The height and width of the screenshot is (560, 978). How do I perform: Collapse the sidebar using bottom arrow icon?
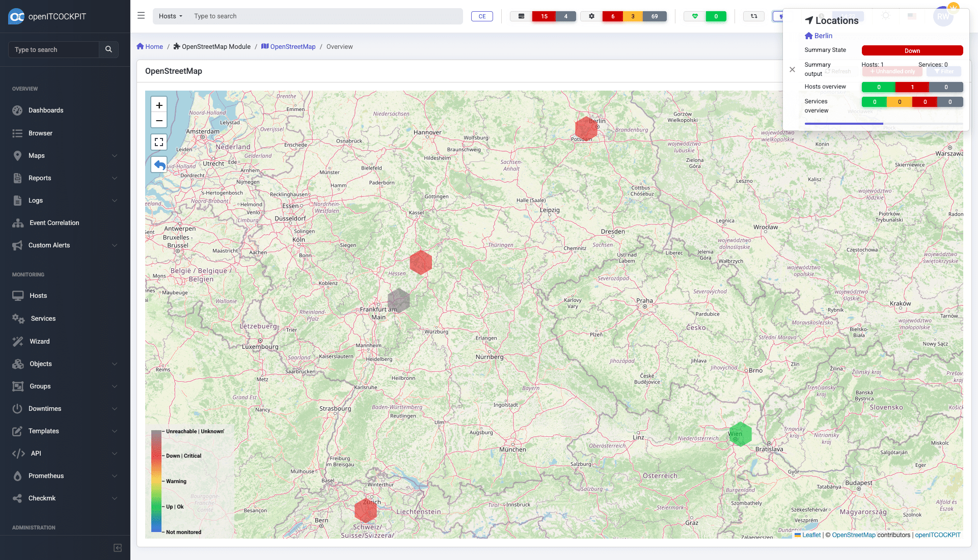click(118, 548)
